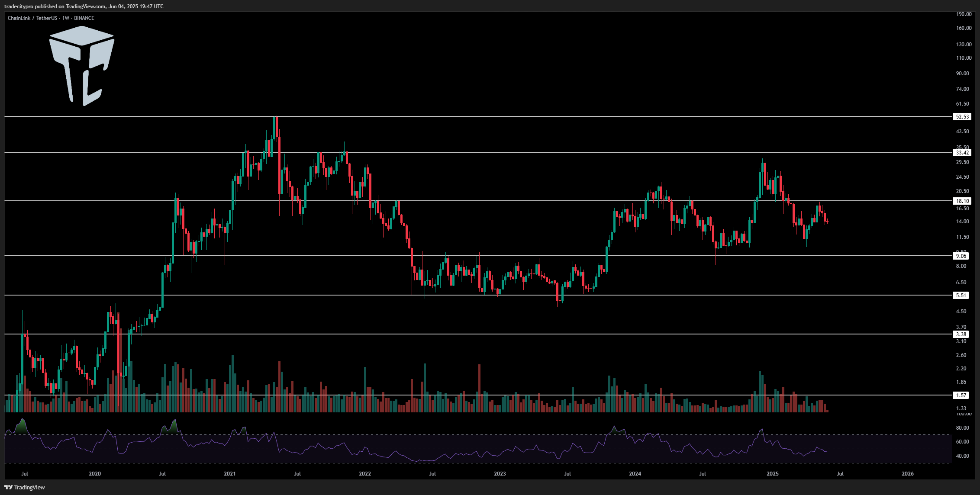This screenshot has width=980, height=495.
Task: Click the 2025 label on the time axis
Action: [773, 474]
